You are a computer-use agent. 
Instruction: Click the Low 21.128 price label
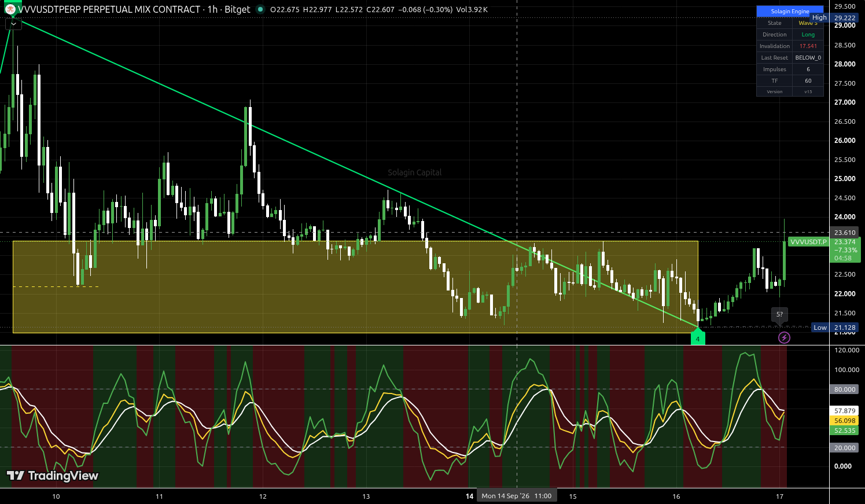pyautogui.click(x=835, y=328)
